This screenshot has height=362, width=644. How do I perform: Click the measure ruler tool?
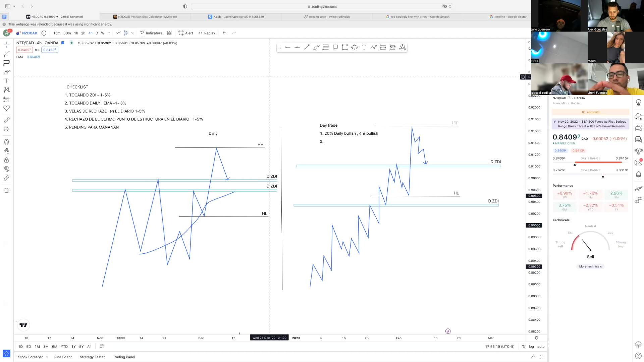(x=6, y=120)
